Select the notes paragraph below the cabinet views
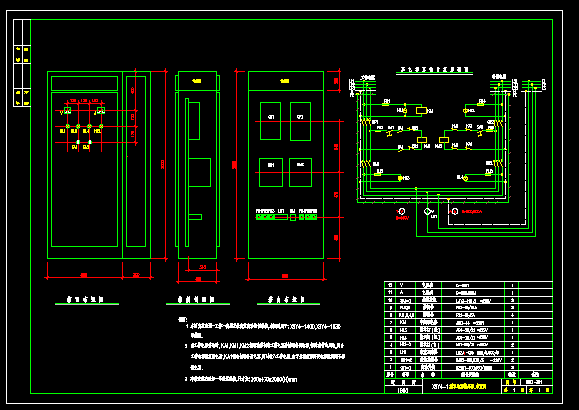This screenshot has height=410, width=579. point(261,349)
